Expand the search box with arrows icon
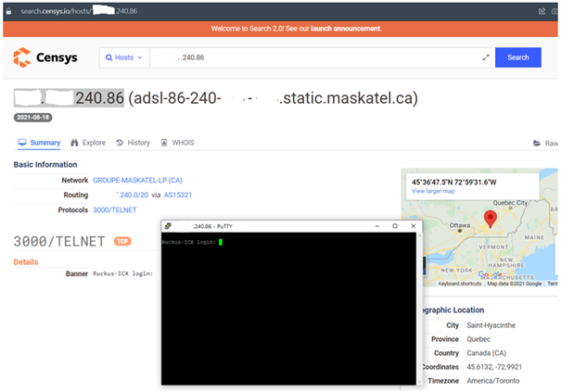Screen dimensions: 561x392 486,57
